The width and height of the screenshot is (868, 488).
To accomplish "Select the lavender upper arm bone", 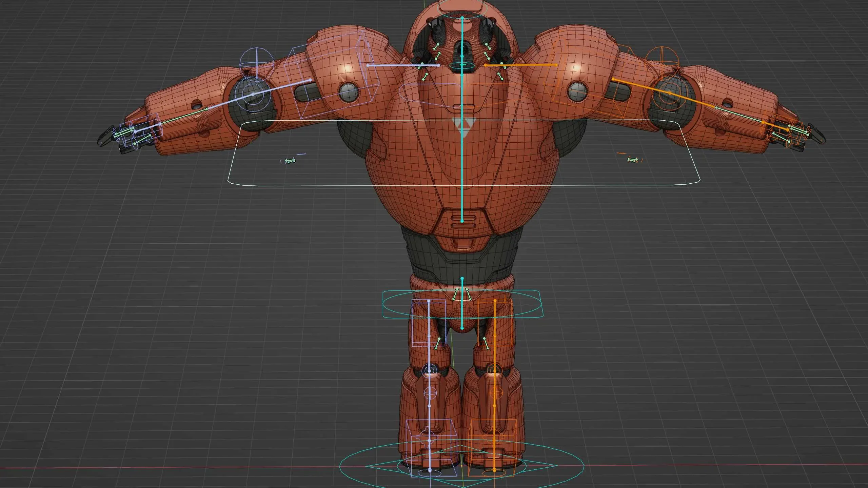I will coord(282,87).
